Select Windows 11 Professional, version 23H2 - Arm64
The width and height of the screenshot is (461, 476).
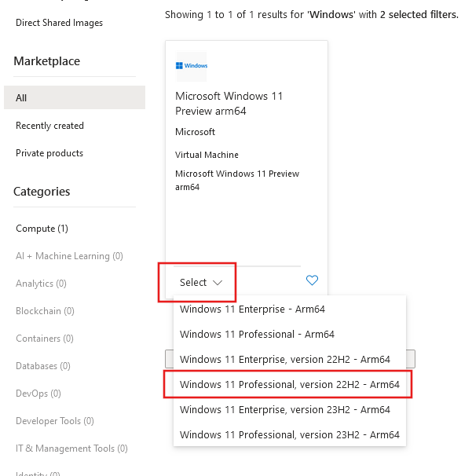(x=290, y=434)
